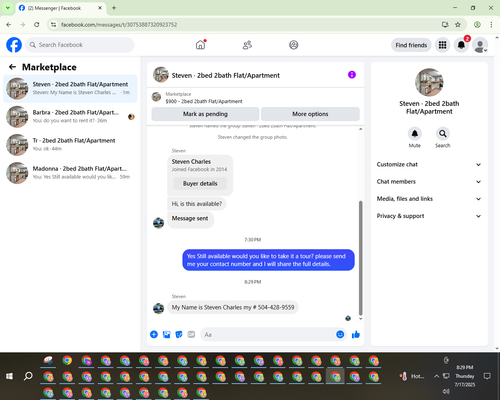Open the tab search dropdown
The image size is (500, 400).
click(x=7, y=8)
